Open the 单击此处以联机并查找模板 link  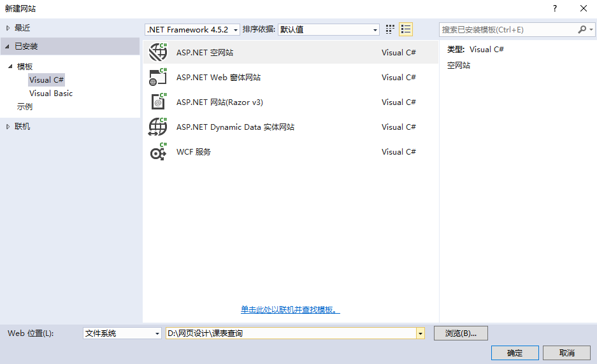click(x=291, y=310)
